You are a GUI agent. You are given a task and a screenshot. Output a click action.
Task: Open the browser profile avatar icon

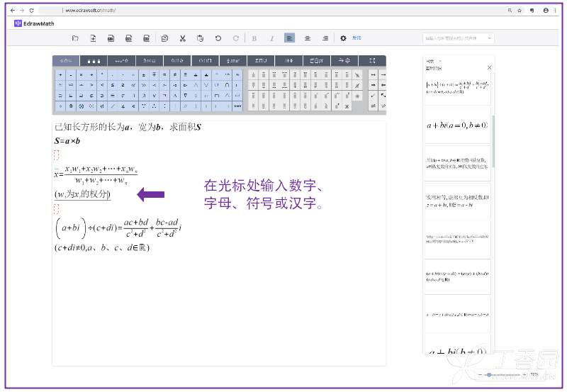(x=546, y=11)
